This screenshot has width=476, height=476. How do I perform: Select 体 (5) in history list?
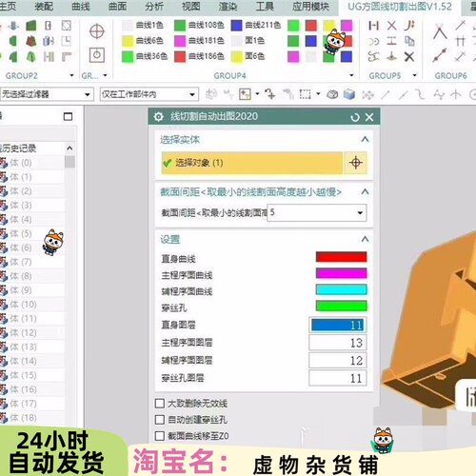pyautogui.click(x=21, y=233)
